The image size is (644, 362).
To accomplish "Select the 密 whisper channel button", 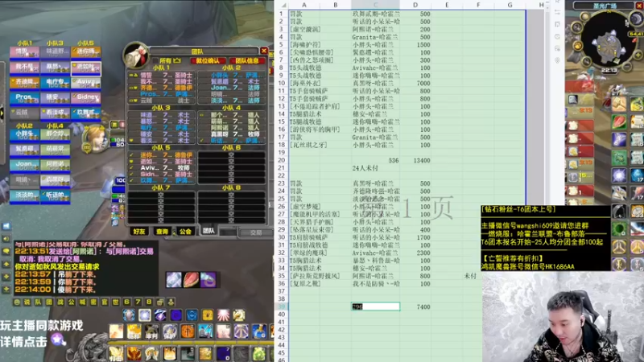I will pyautogui.click(x=93, y=302).
